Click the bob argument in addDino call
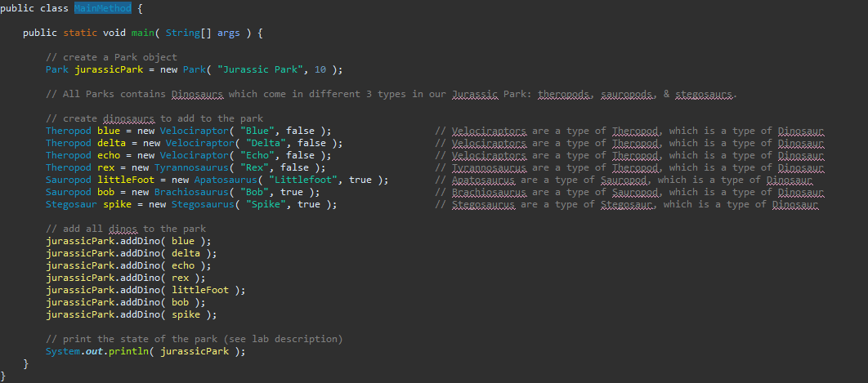The image size is (868, 383). coord(181,302)
